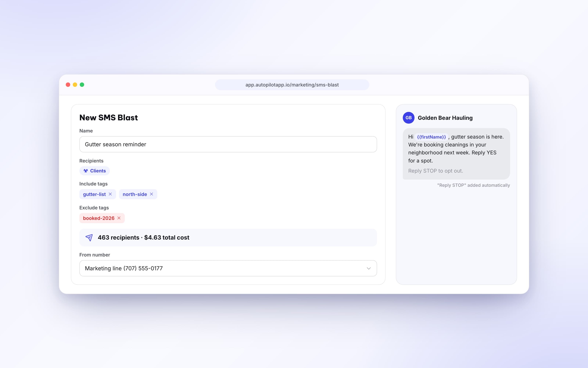Image resolution: width=588 pixels, height=368 pixels.
Task: Remove the booked-2026 exclude tag
Action: pos(119,218)
